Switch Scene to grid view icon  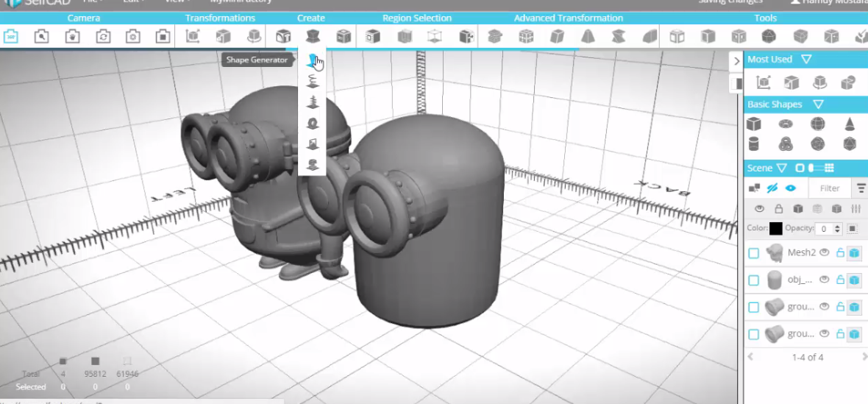[x=829, y=168]
